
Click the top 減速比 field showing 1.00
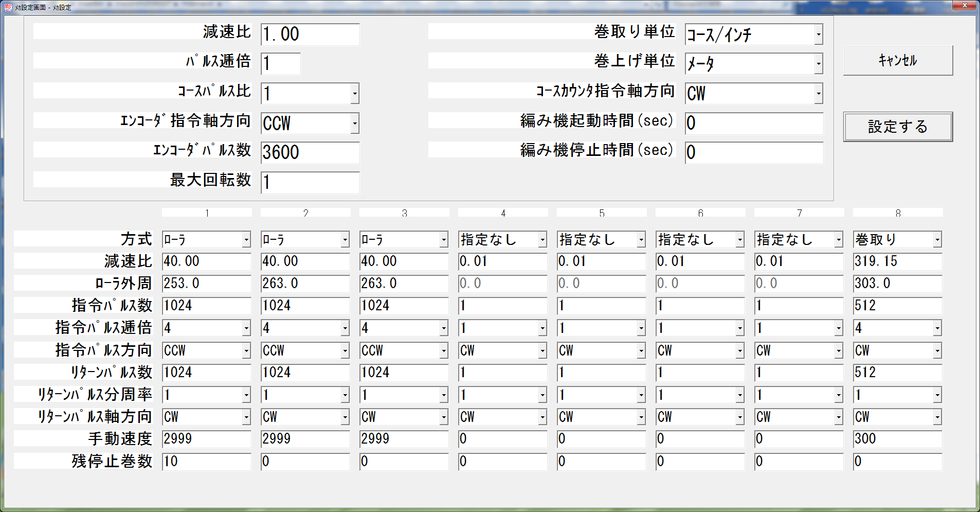point(310,34)
